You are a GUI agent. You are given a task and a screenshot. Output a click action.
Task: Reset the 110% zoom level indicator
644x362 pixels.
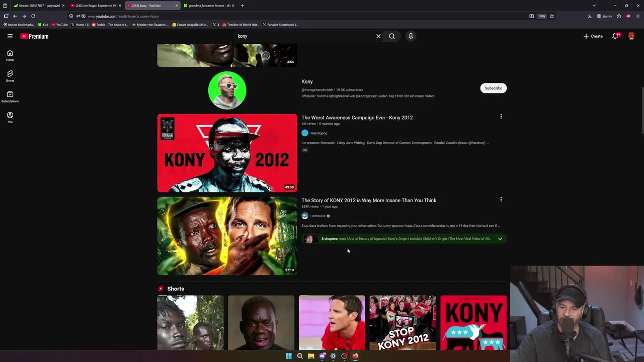pyautogui.click(x=541, y=16)
